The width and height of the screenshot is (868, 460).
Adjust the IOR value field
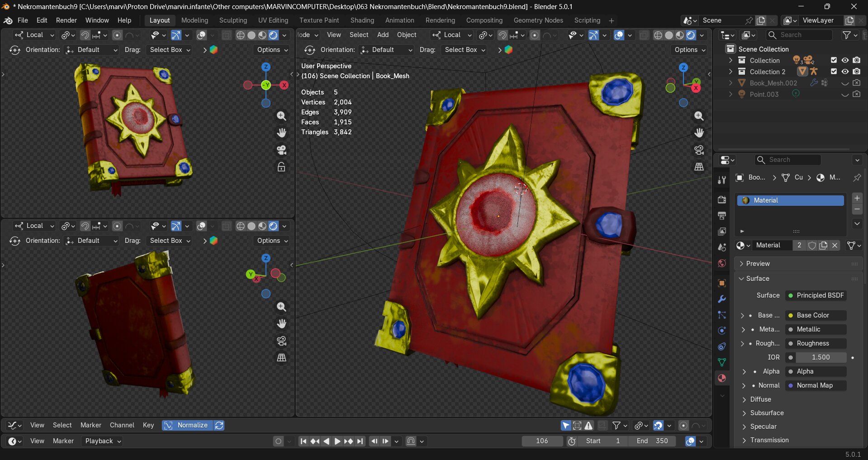click(x=820, y=357)
